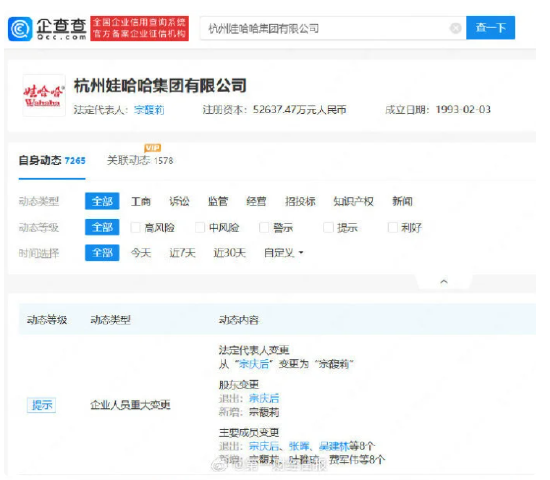Click the 动态等级 table column header
Image resolution: width=550 pixels, height=480 pixels.
(x=47, y=320)
